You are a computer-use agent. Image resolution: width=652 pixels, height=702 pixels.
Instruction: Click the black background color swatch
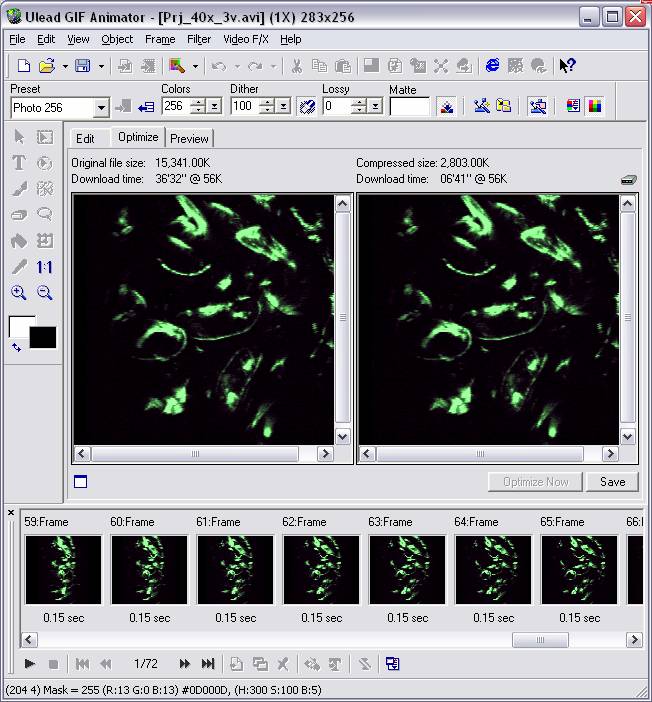tap(43, 337)
